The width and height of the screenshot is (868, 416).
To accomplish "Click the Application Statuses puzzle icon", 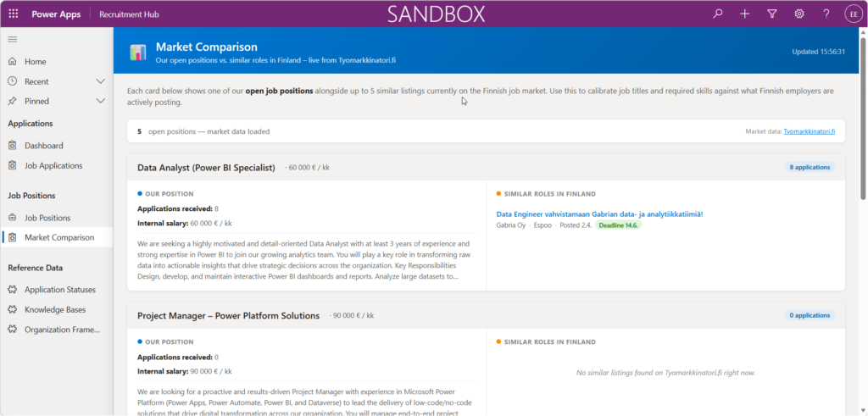I will pos(13,289).
